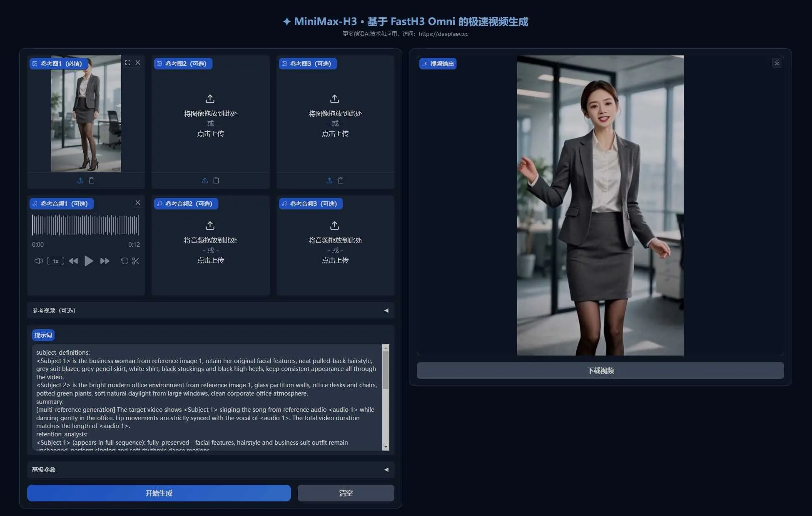Click the 下载视频 button
Image resolution: width=812 pixels, height=516 pixels.
click(x=600, y=371)
